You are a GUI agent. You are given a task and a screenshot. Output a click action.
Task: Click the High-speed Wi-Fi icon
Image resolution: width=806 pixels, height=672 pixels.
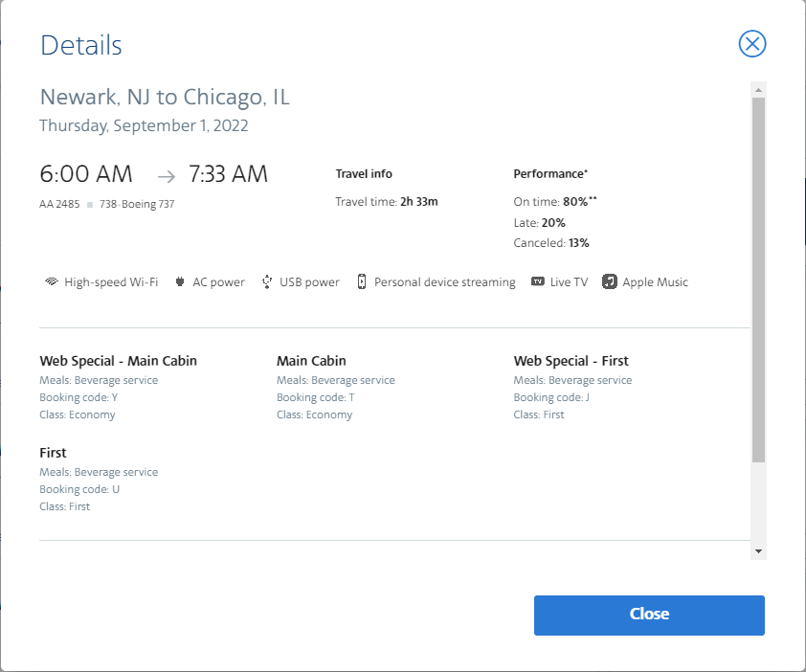coord(52,282)
